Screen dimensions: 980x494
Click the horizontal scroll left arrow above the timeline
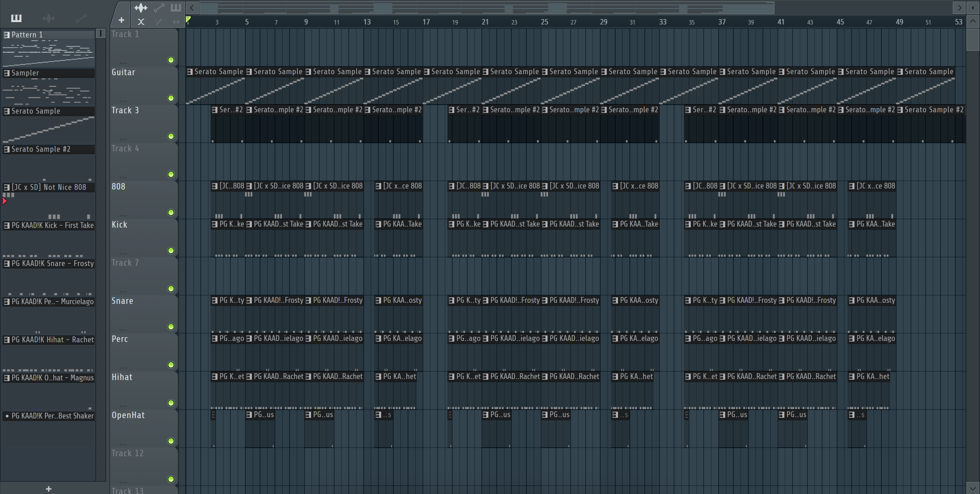(x=192, y=7)
